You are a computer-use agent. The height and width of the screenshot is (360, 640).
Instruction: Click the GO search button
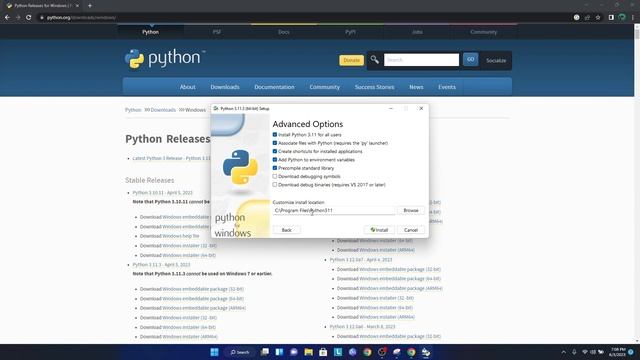[471, 60]
